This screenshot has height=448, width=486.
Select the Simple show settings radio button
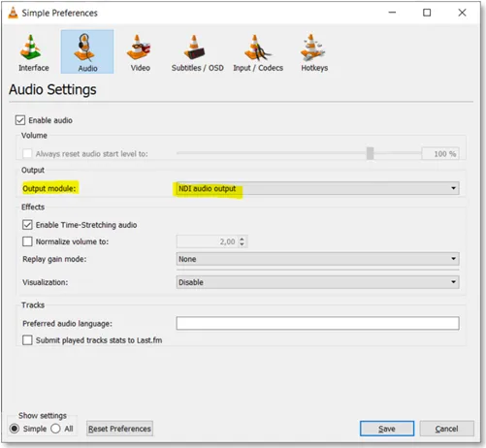point(15,429)
